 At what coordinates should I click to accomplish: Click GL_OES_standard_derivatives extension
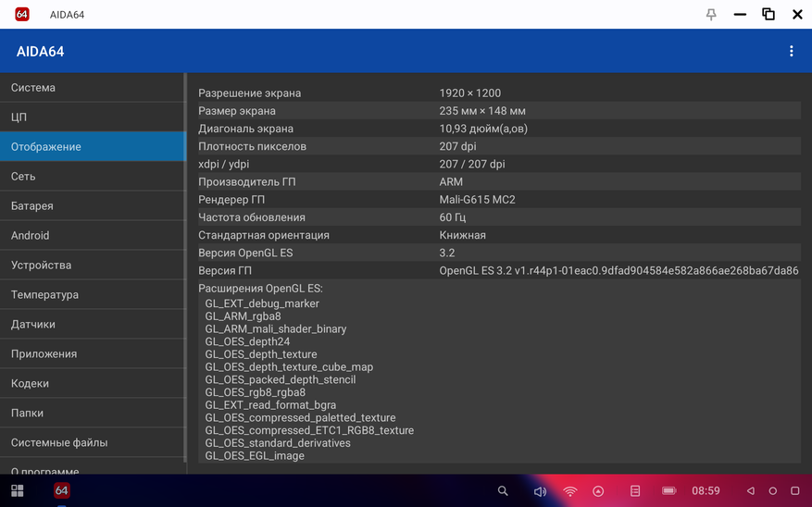[278, 443]
